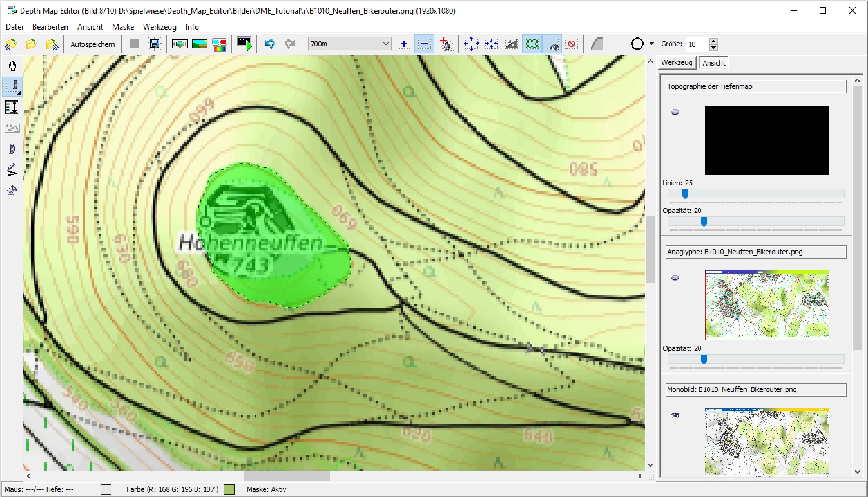This screenshot has width=868, height=497.
Task: Load the next image with the right arrow folder
Action: pos(52,44)
